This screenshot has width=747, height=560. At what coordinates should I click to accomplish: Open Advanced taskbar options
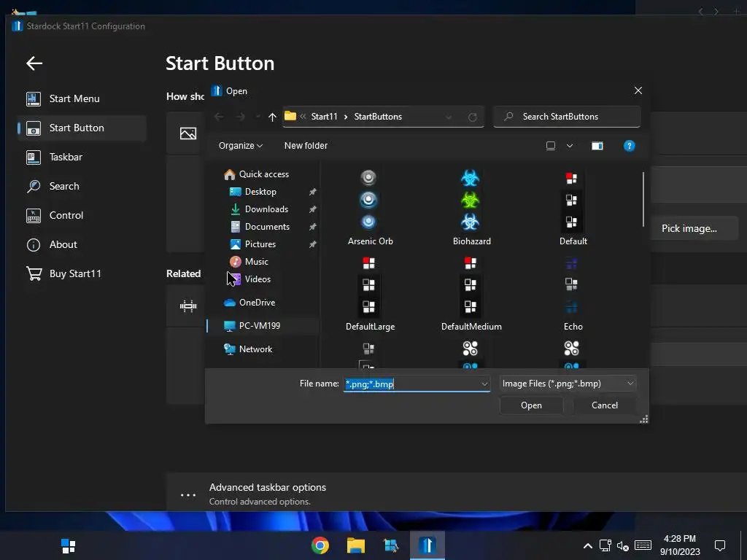click(x=267, y=487)
